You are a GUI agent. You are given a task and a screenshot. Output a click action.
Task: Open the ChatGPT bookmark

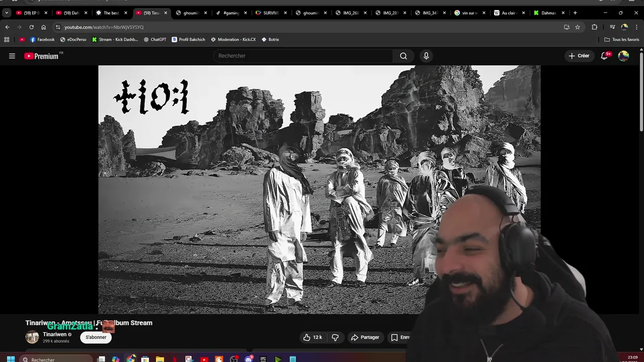[155, 39]
